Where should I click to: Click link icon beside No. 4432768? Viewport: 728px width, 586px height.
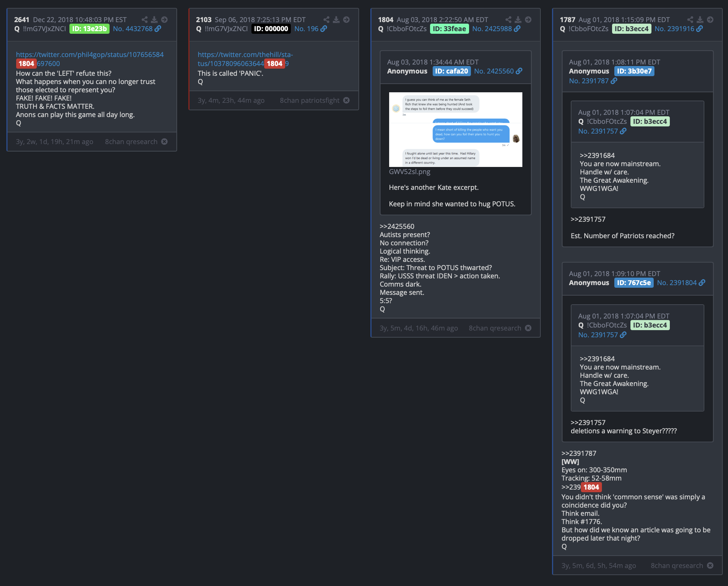[x=158, y=29]
